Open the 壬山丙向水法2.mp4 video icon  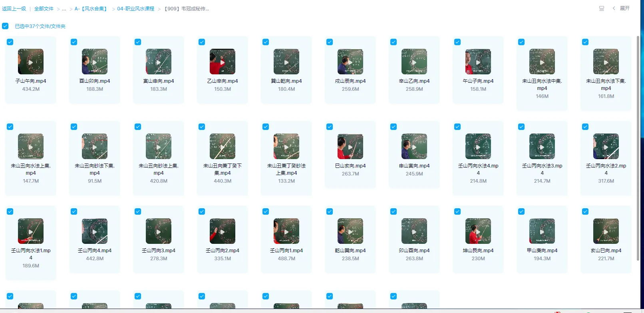point(606,146)
